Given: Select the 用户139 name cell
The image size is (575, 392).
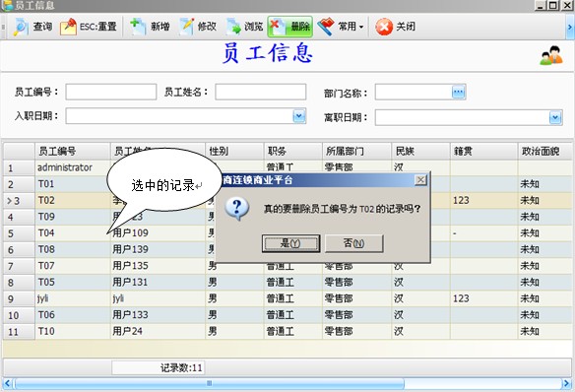Looking at the screenshot, I should point(158,249).
